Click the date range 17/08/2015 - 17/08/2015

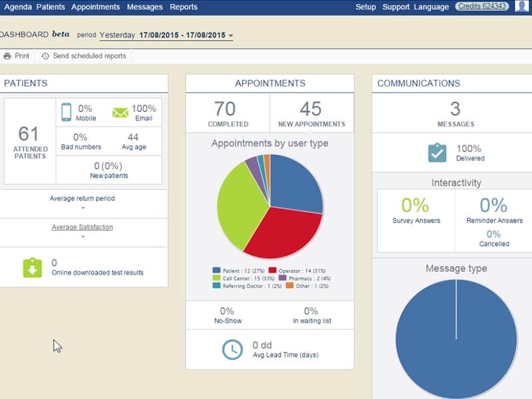coord(182,35)
